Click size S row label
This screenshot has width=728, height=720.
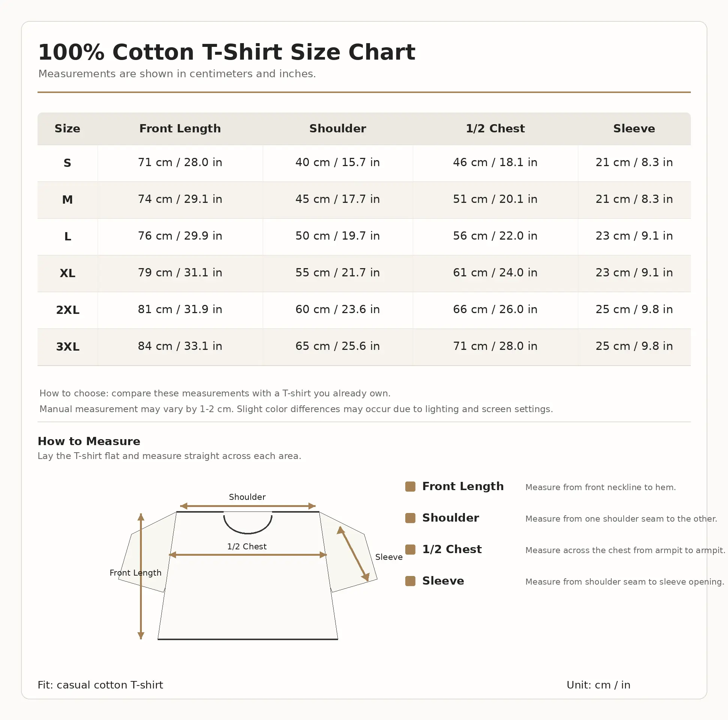[68, 163]
